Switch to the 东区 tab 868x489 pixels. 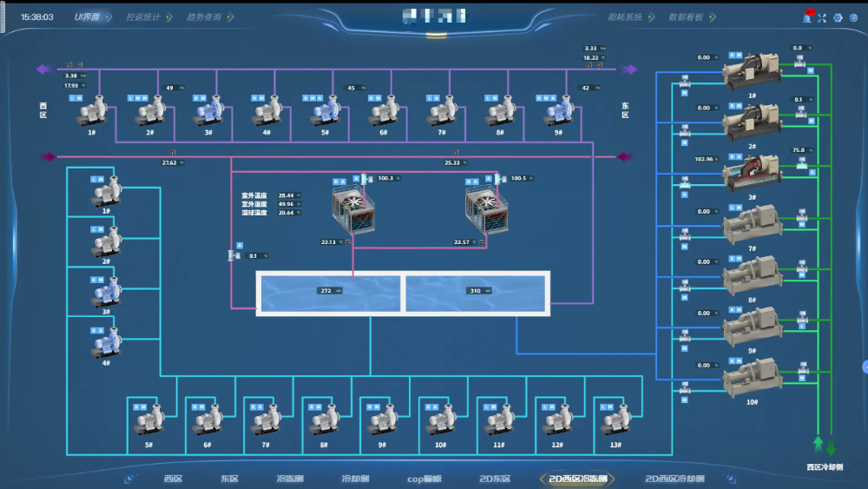coord(230,479)
